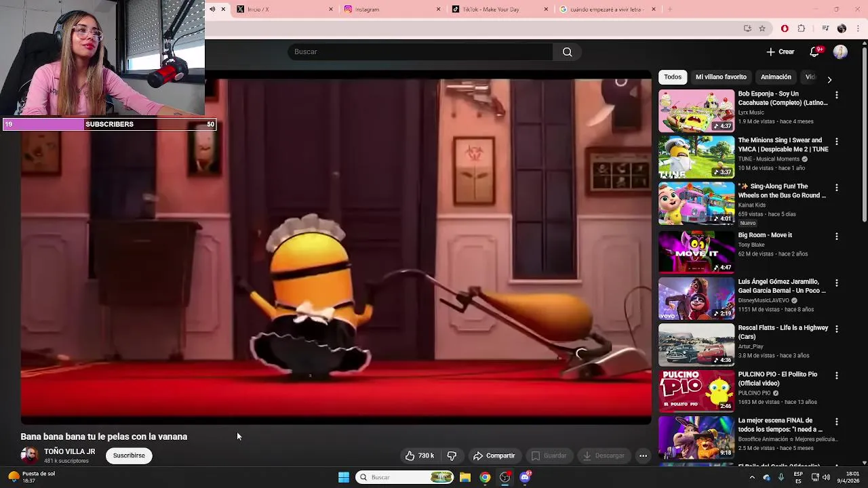
Task: Open options menu for Bob Esponja video
Action: [837, 96]
